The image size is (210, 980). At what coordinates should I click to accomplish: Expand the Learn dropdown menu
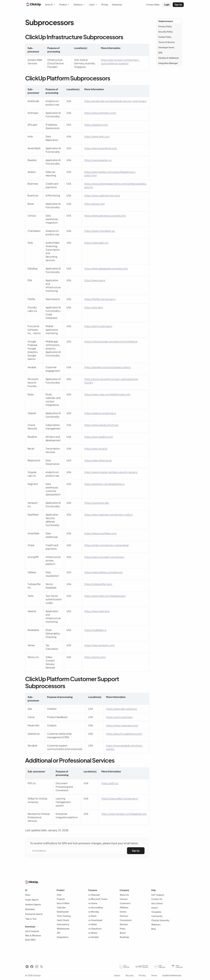point(93,5)
